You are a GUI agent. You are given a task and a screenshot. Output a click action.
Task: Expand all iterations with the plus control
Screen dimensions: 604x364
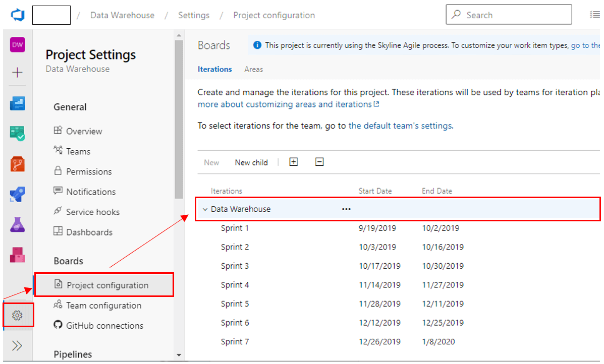point(293,162)
